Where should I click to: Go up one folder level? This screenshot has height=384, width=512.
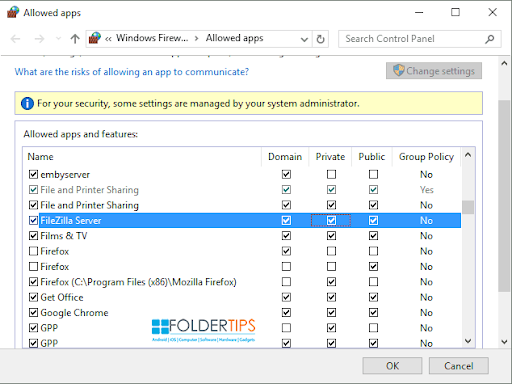(x=75, y=39)
